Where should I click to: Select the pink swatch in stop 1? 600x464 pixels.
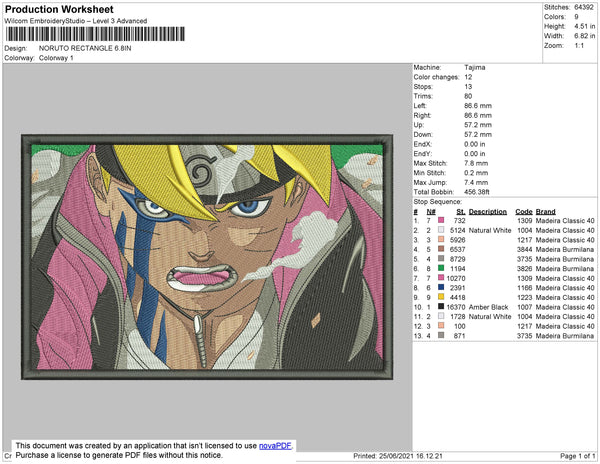[441, 220]
